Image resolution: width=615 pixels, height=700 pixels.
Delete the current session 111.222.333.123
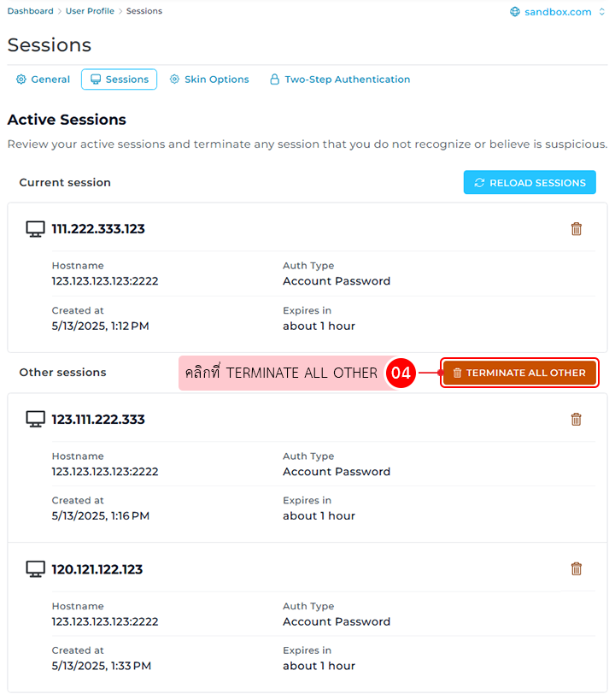pyautogui.click(x=577, y=229)
